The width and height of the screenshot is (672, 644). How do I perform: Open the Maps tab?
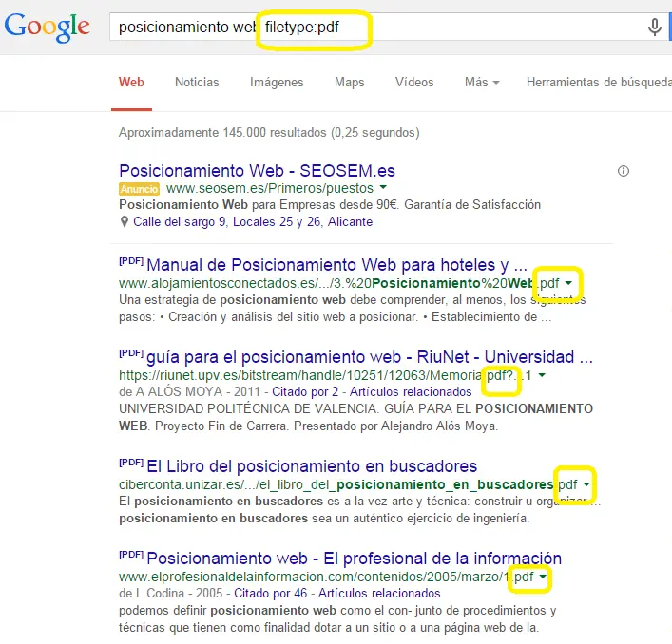tap(349, 83)
